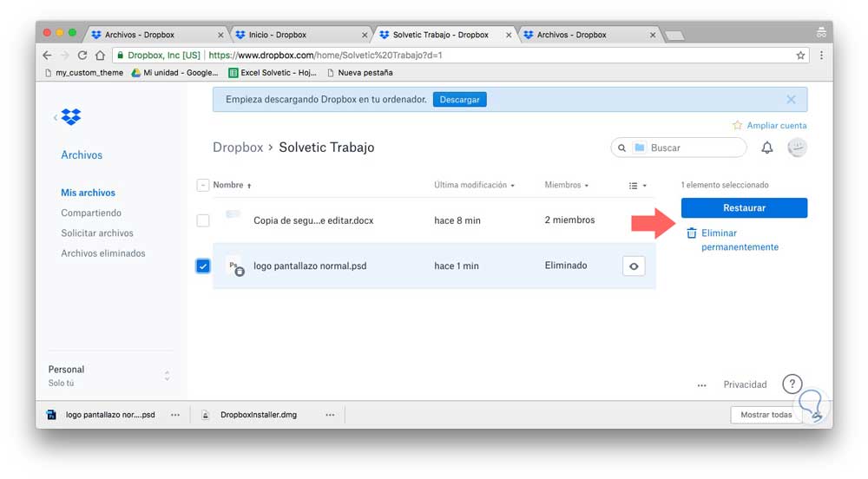Open notifications bell icon
The height and width of the screenshot is (479, 868).
point(766,148)
